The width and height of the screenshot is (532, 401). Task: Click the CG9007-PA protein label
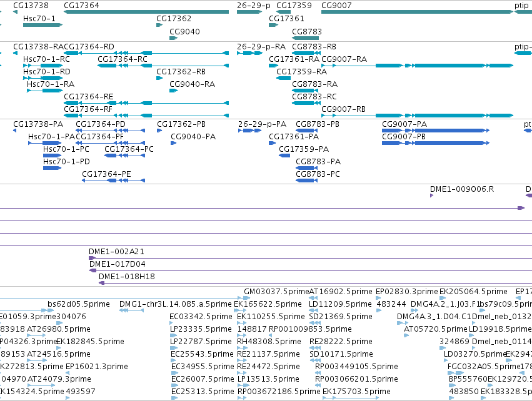coord(404,124)
